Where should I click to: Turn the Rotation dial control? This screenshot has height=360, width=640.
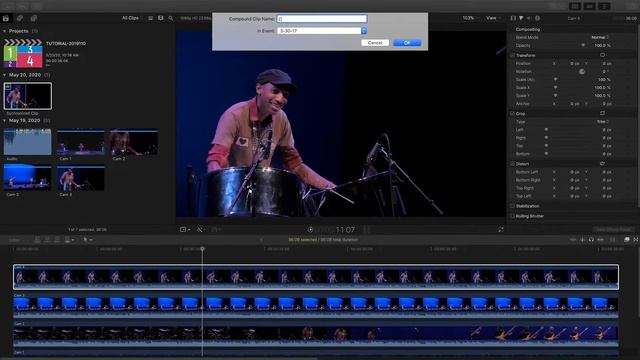(x=582, y=71)
